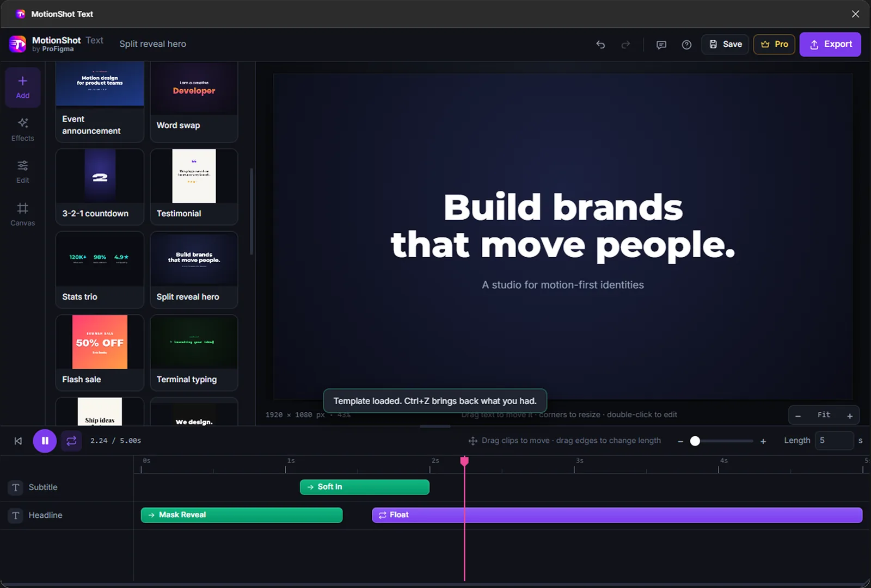Pick the Stats trio template
This screenshot has height=588, width=871.
click(100, 270)
